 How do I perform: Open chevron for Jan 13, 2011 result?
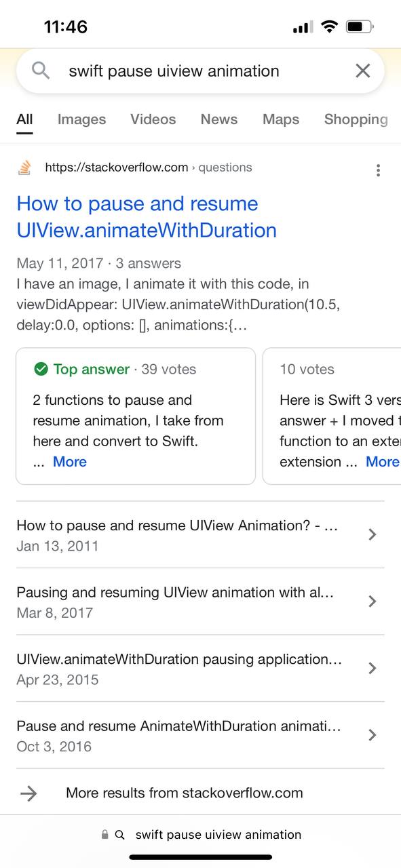pyautogui.click(x=372, y=534)
